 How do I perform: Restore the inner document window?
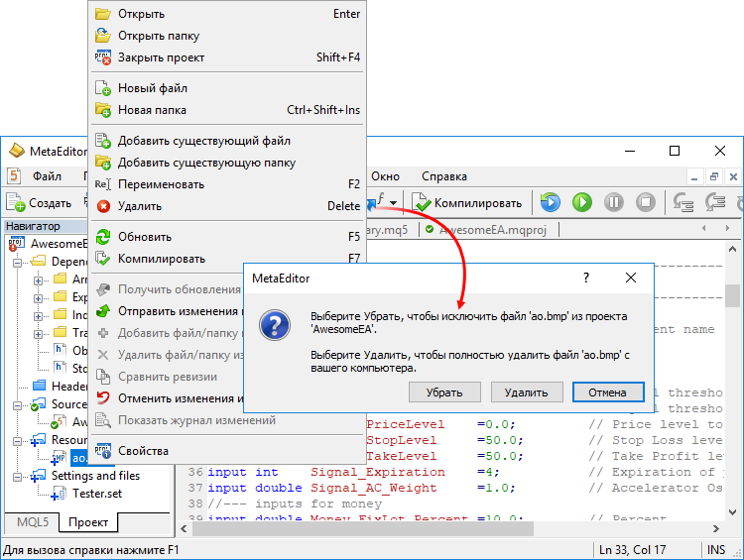coord(713,176)
